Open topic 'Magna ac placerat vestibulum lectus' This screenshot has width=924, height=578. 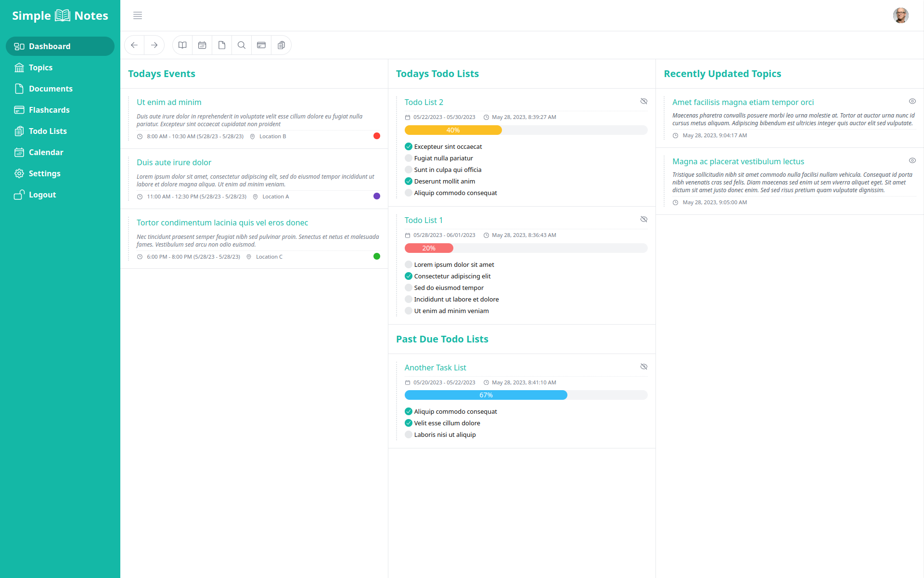[x=738, y=161]
